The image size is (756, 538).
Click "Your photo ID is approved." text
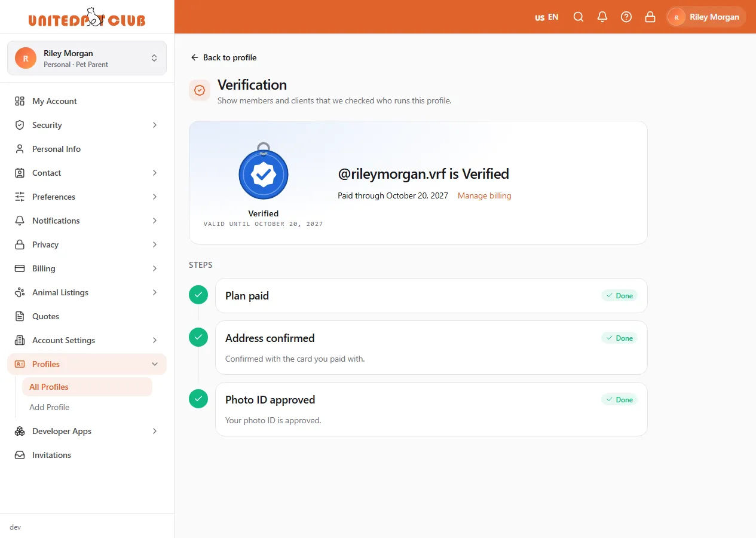point(273,420)
